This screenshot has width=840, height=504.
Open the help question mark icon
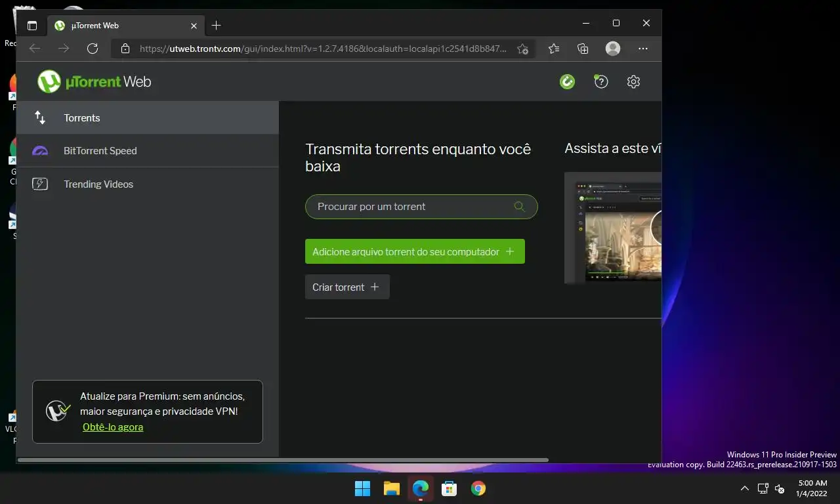601,81
